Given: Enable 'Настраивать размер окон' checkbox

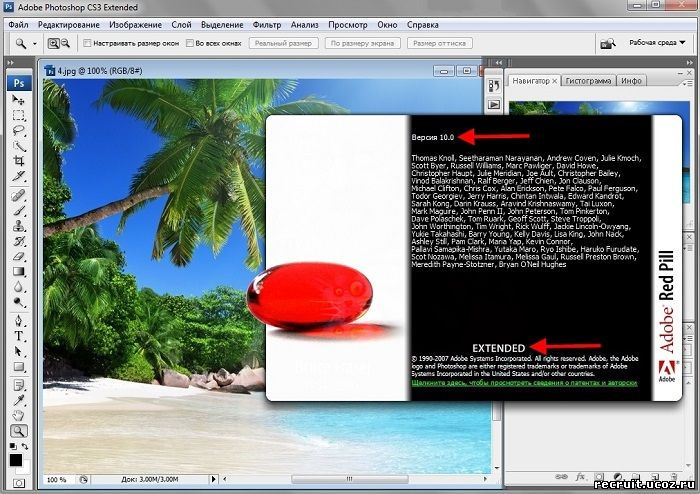Looking at the screenshot, I should click(x=87, y=43).
